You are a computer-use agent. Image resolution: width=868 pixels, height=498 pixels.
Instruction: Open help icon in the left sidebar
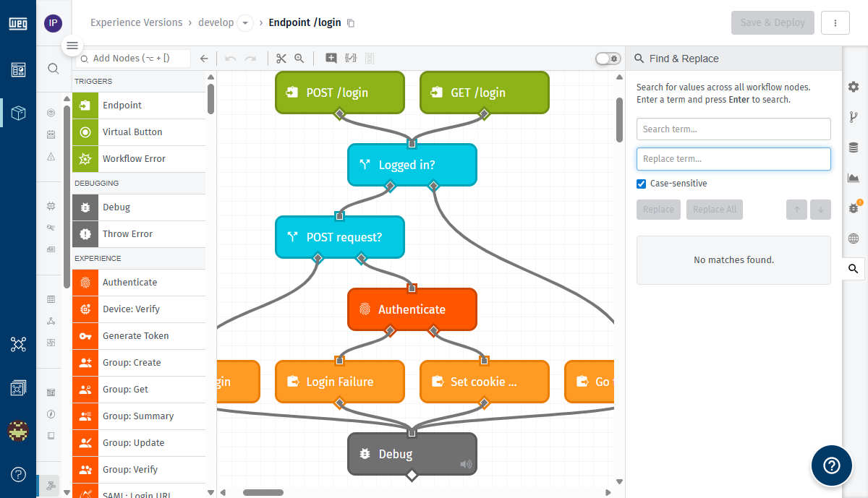[x=18, y=475]
